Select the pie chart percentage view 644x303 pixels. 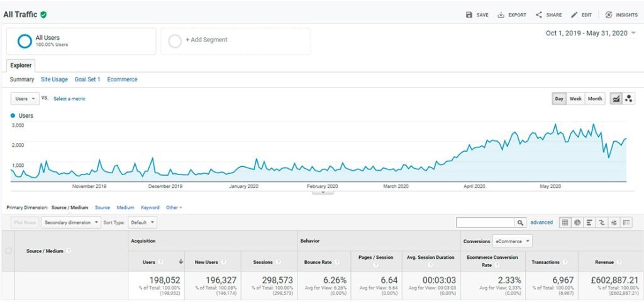(577, 222)
